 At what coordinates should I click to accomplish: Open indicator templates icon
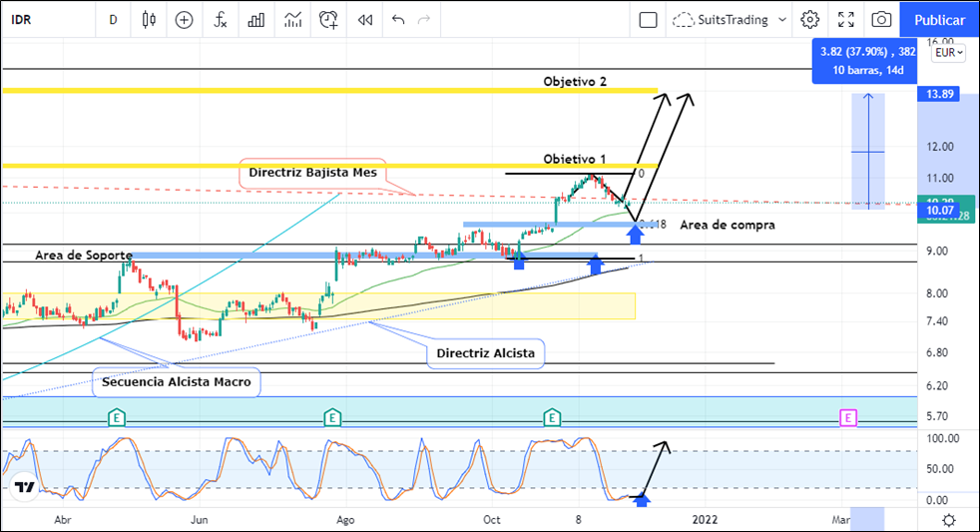[292, 19]
